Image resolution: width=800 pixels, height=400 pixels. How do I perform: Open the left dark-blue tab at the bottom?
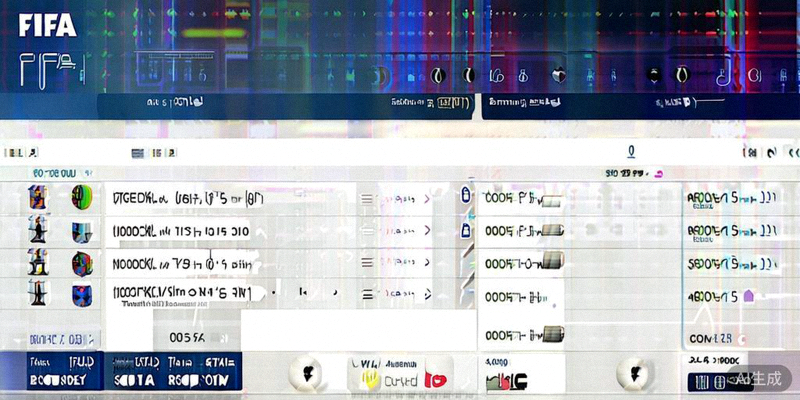tap(49, 371)
